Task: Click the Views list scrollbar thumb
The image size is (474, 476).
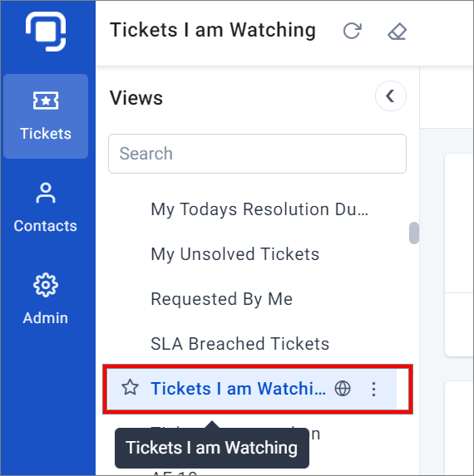Action: [414, 233]
